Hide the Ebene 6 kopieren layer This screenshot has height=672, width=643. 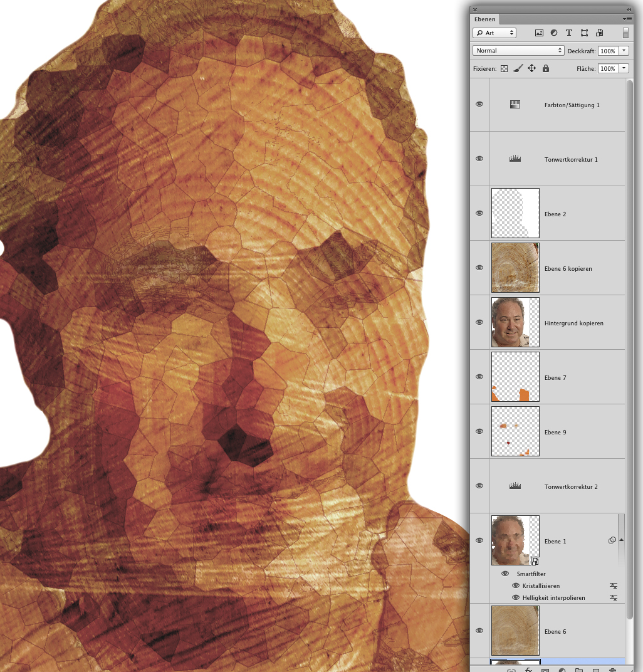click(479, 268)
